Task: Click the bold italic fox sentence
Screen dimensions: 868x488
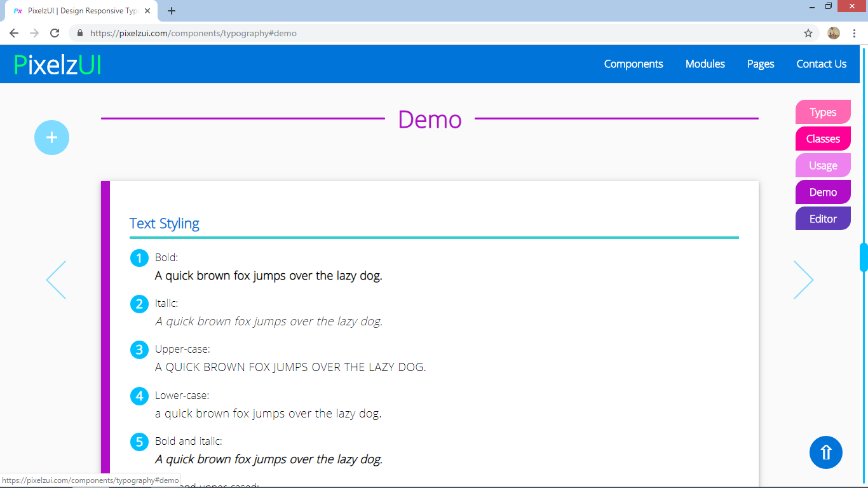Action: (269, 459)
